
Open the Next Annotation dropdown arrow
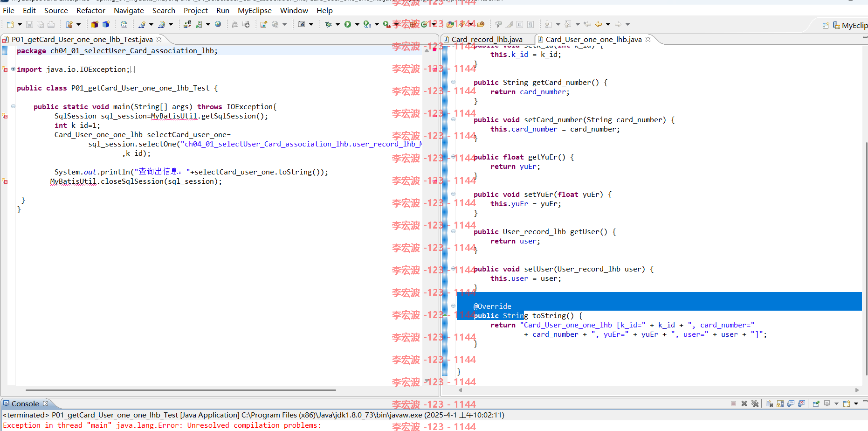tap(558, 24)
